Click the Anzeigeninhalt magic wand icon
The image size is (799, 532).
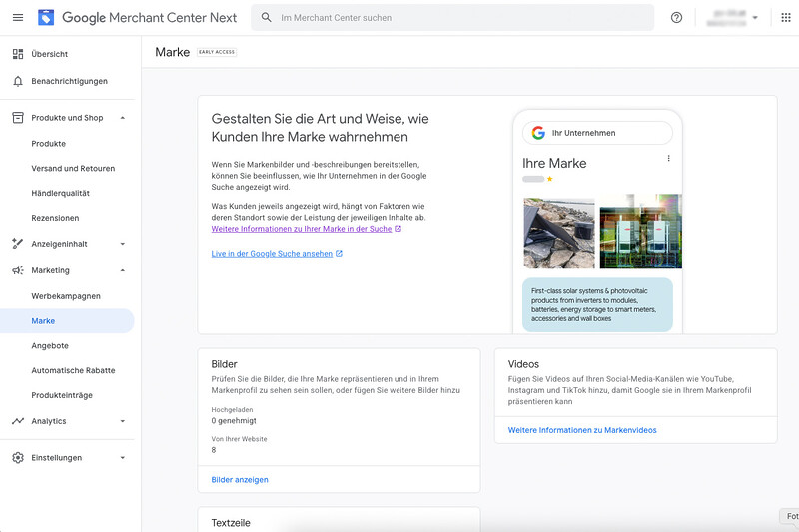coord(18,244)
